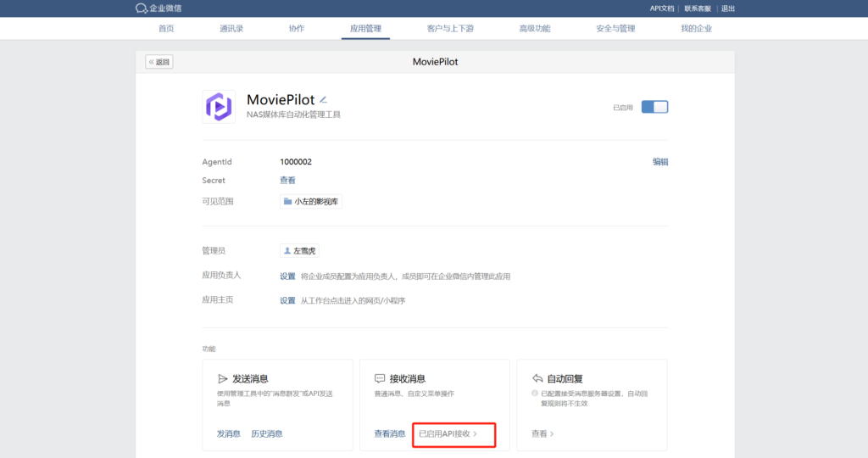Click 查看 to reveal Secret
Viewport: 868px width, 458px height.
(287, 180)
